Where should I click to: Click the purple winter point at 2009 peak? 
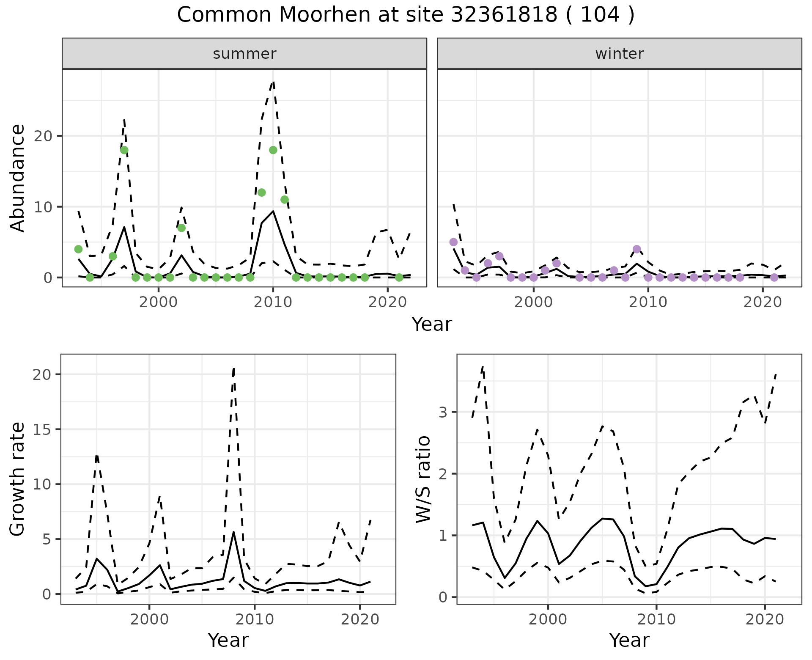click(x=636, y=249)
